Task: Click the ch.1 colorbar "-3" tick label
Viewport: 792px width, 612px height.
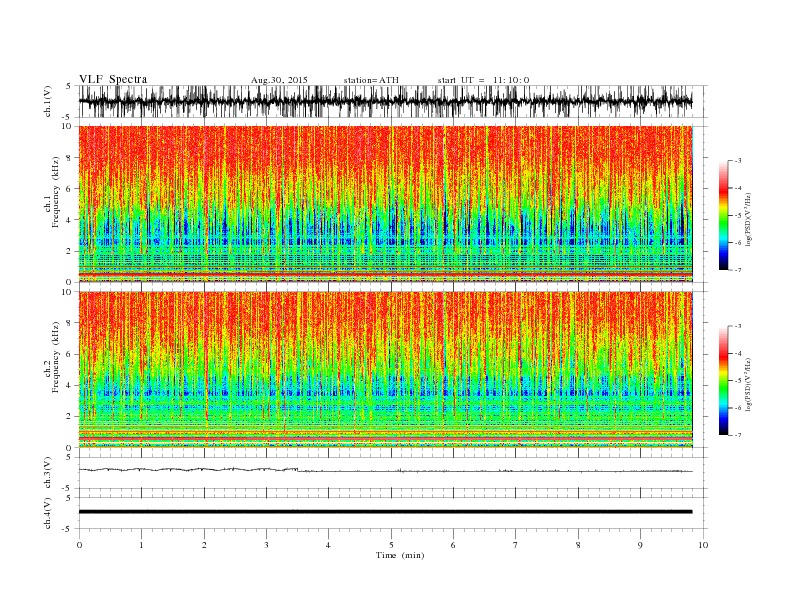Action: pyautogui.click(x=738, y=161)
